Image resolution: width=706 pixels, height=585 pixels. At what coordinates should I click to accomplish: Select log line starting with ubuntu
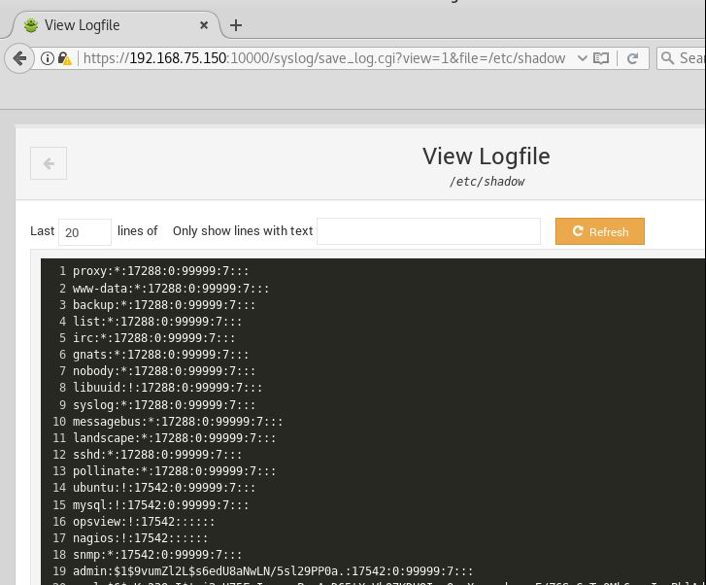point(164,488)
